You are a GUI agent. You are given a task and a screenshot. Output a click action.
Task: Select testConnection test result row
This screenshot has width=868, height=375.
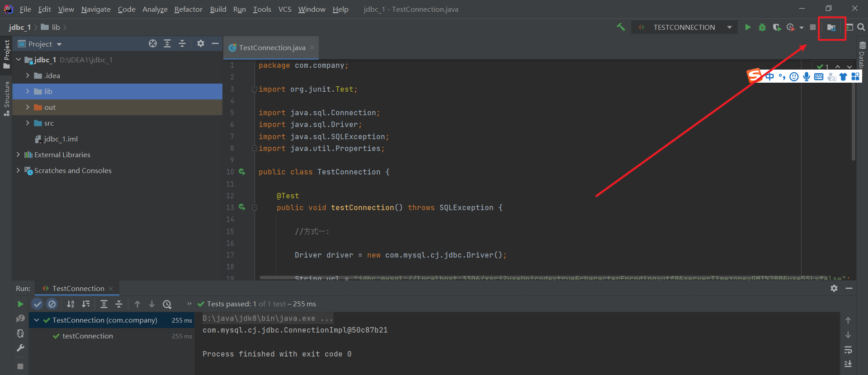tap(112, 336)
